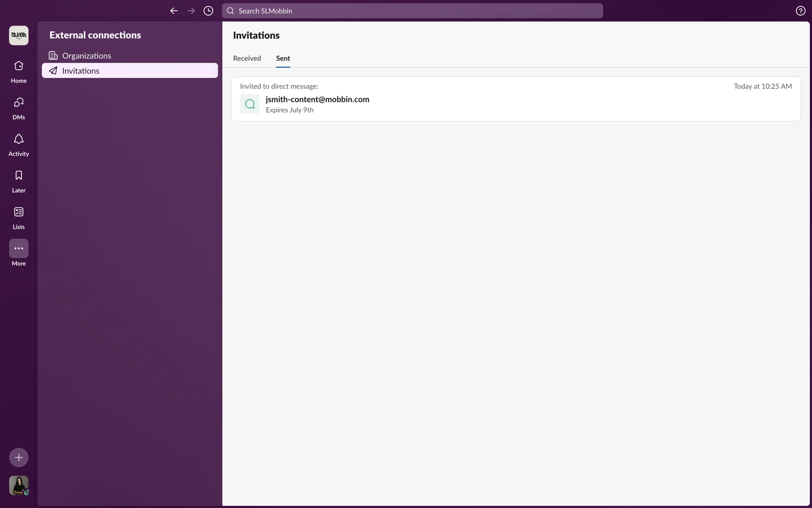Click the SLMobbin workspace logo
This screenshot has height=508, width=812.
[19, 35]
